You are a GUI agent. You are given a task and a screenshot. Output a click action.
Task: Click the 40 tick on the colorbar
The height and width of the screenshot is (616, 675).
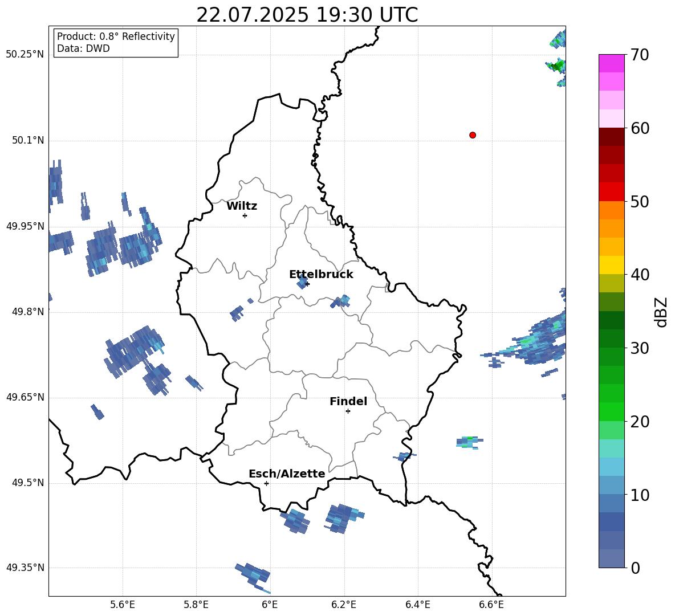(640, 275)
